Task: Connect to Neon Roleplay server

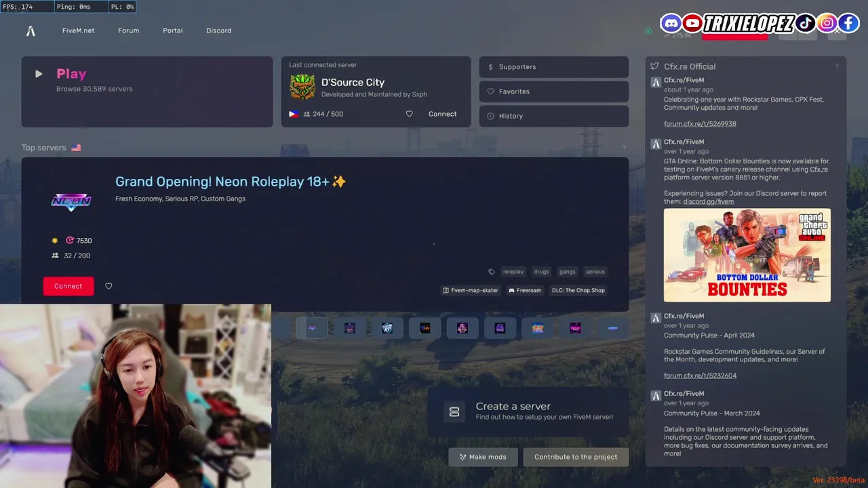Action: 68,286
